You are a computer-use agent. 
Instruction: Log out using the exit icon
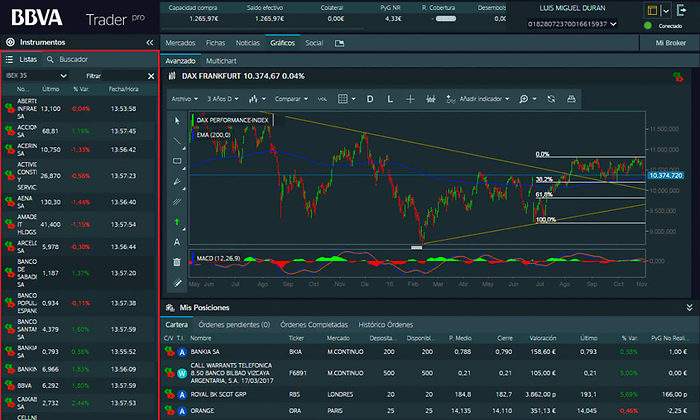tap(682, 11)
